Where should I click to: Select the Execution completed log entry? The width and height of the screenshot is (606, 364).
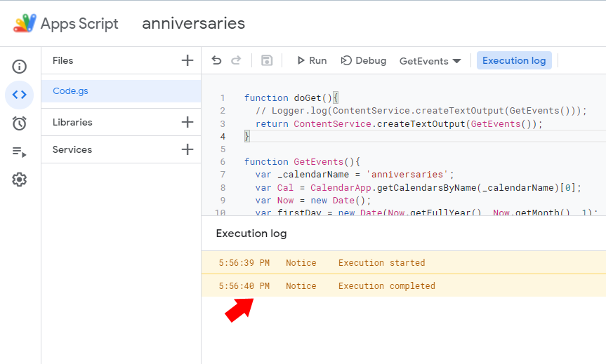pyautogui.click(x=386, y=285)
